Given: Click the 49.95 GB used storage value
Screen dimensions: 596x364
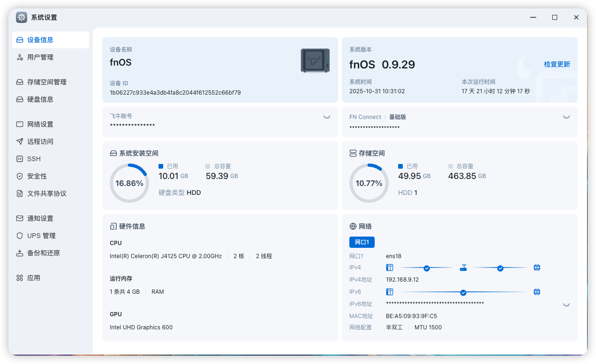Looking at the screenshot, I should click(x=414, y=176).
